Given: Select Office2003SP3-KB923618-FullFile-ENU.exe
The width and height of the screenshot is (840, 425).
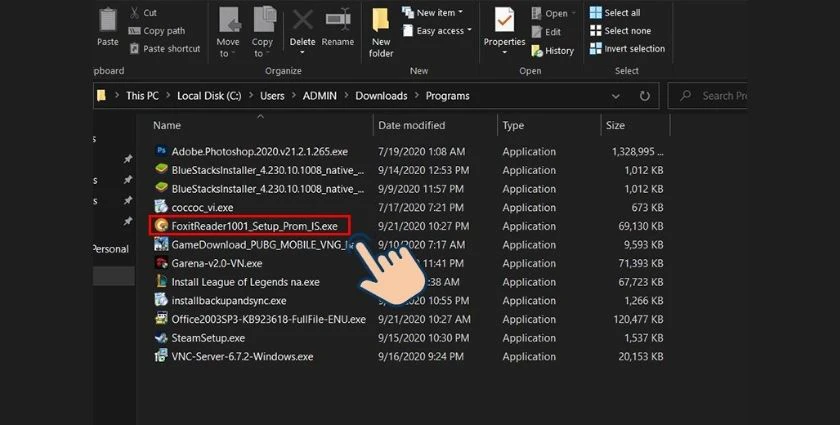Looking at the screenshot, I should click(268, 319).
